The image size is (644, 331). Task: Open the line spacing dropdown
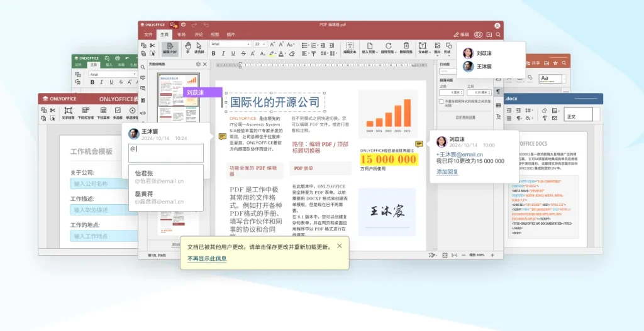click(x=324, y=54)
